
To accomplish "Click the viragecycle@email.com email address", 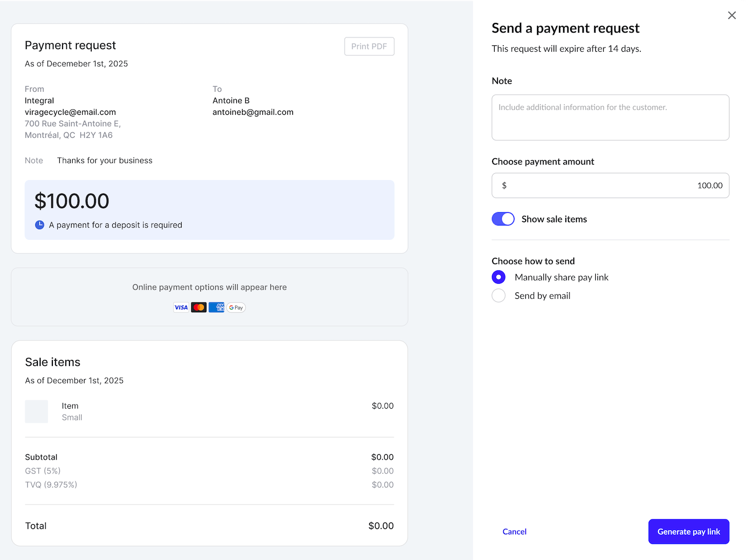I will tap(70, 112).
